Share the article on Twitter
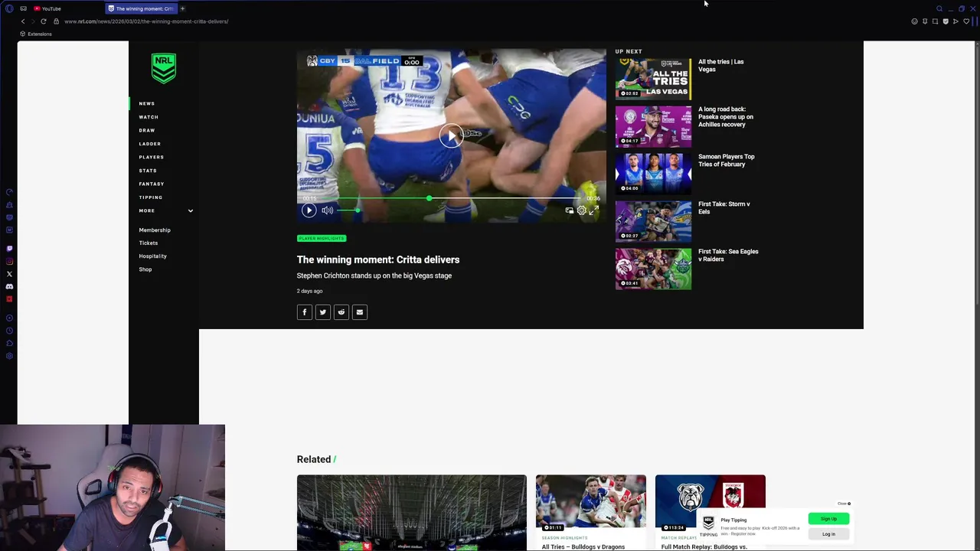Screen dimensions: 980x551 pos(323,312)
